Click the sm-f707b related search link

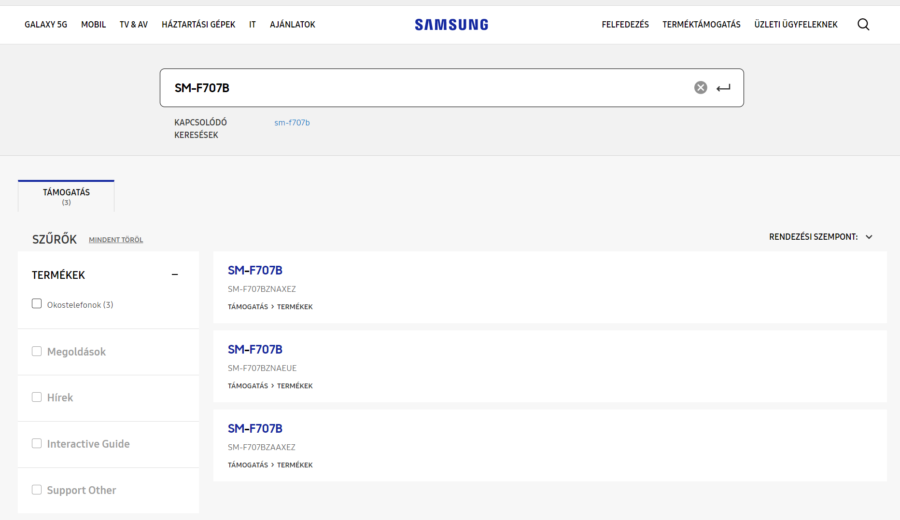292,123
